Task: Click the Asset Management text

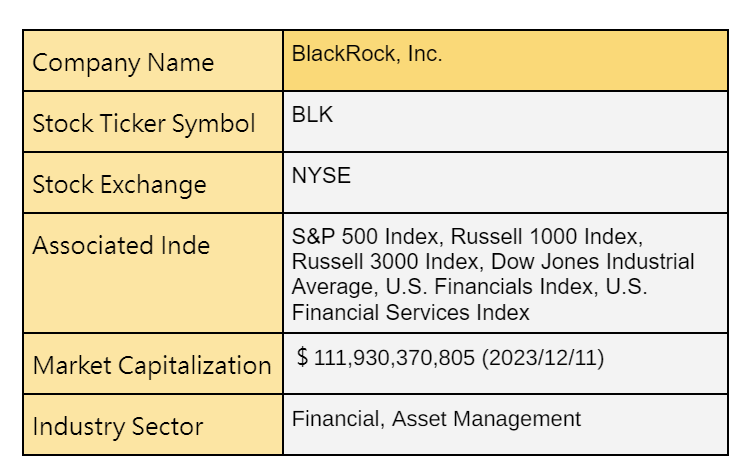Action: pyautogui.click(x=486, y=419)
